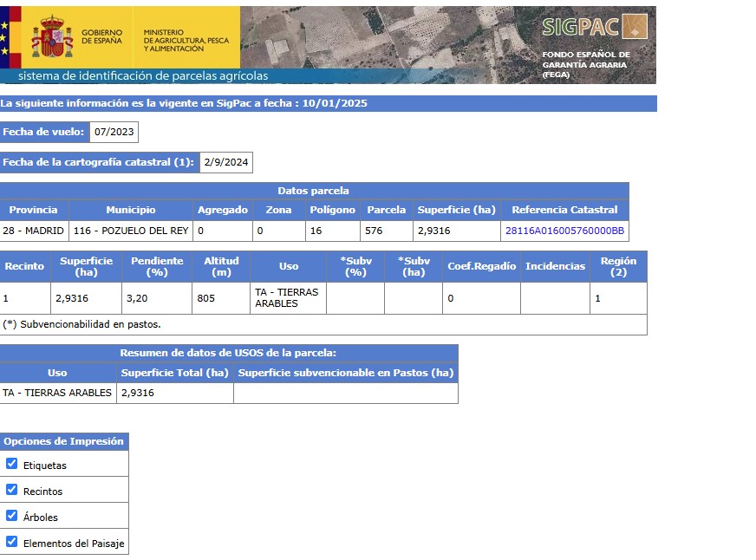
Task: Click the Uso cell TA - Tierras Arables in recinto row
Action: tap(287, 297)
